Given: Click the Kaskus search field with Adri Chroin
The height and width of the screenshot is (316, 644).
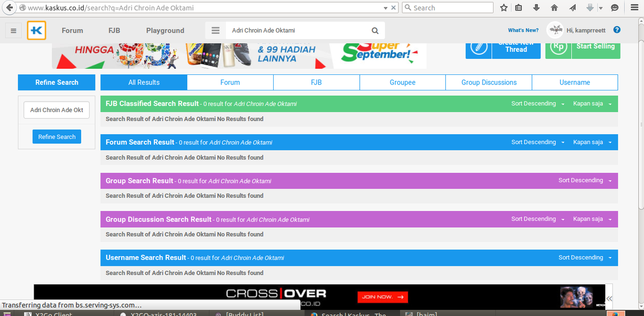Looking at the screenshot, I should 298,31.
